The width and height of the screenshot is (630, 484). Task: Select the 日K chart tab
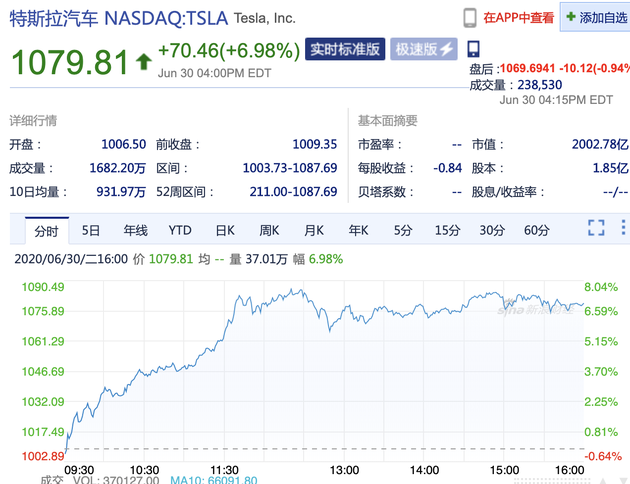tap(225, 231)
